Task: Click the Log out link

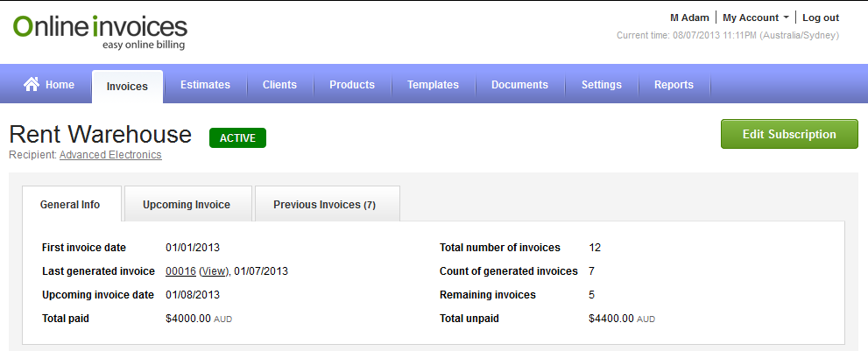Action: coord(821,18)
